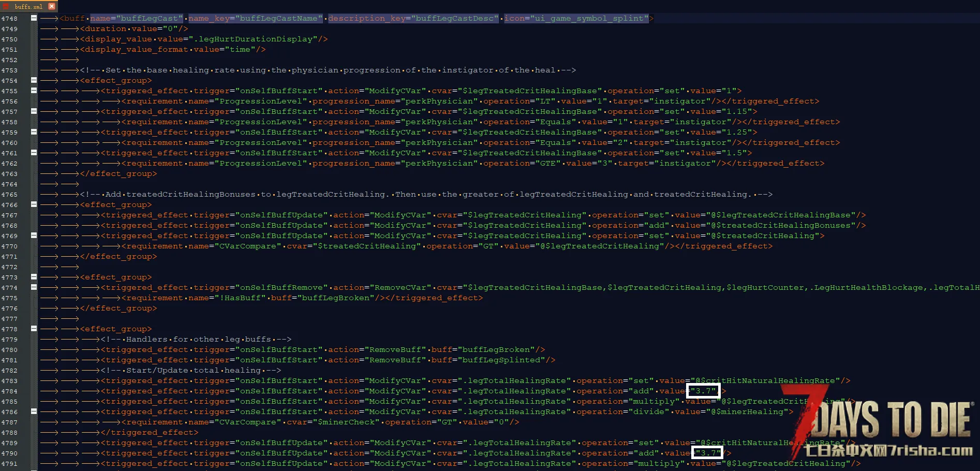Image resolution: width=980 pixels, height=471 pixels.
Task: Collapse the effect_group at line 4754
Action: point(34,80)
